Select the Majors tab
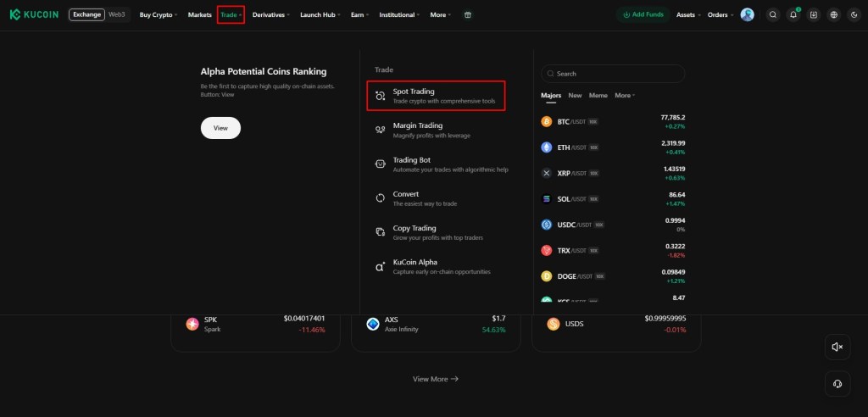The height and width of the screenshot is (417, 868). point(551,95)
